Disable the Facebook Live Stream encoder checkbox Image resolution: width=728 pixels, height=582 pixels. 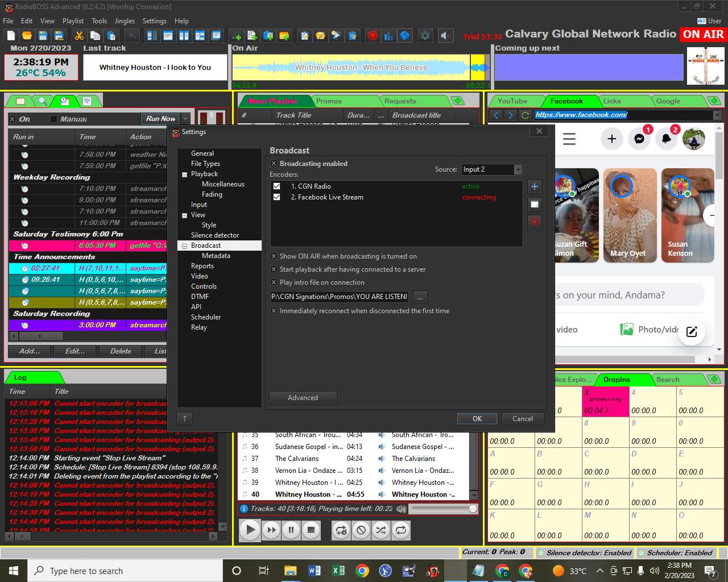coord(276,197)
